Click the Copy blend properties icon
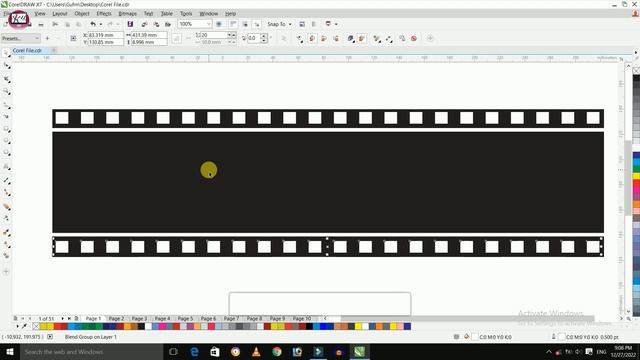 click(402, 38)
